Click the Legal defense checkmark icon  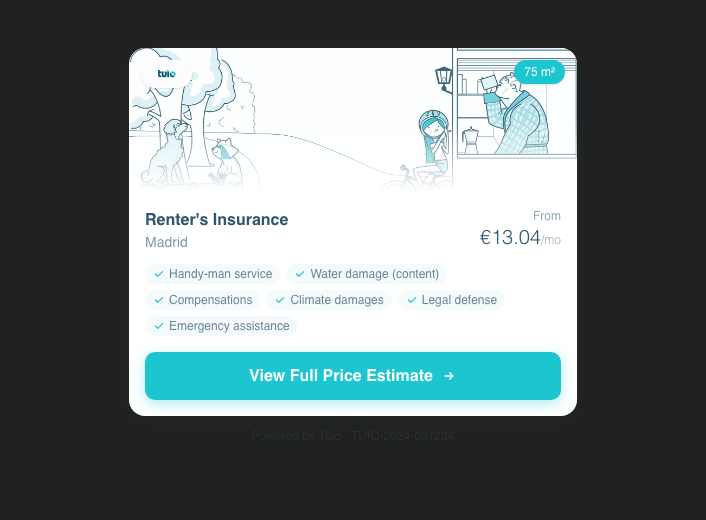pos(411,300)
